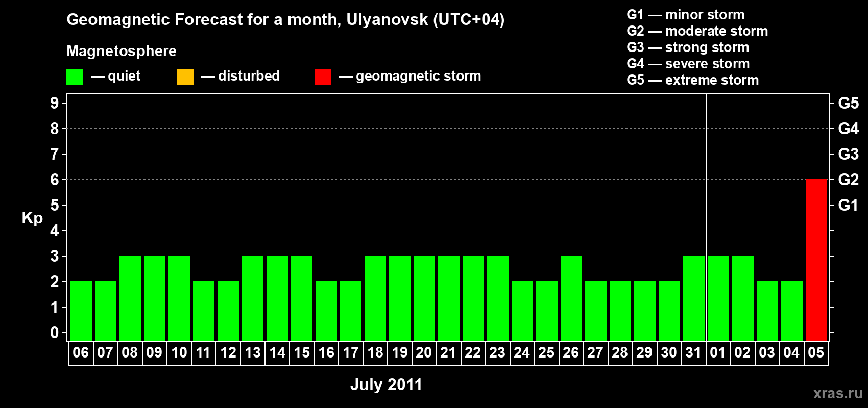This screenshot has height=408, width=868.
Task: Select the green bar above day 16
Action: [x=326, y=311]
